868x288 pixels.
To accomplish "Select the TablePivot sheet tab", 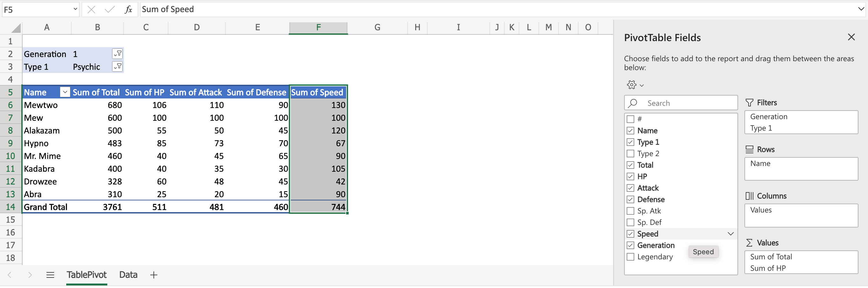I will tap(87, 275).
